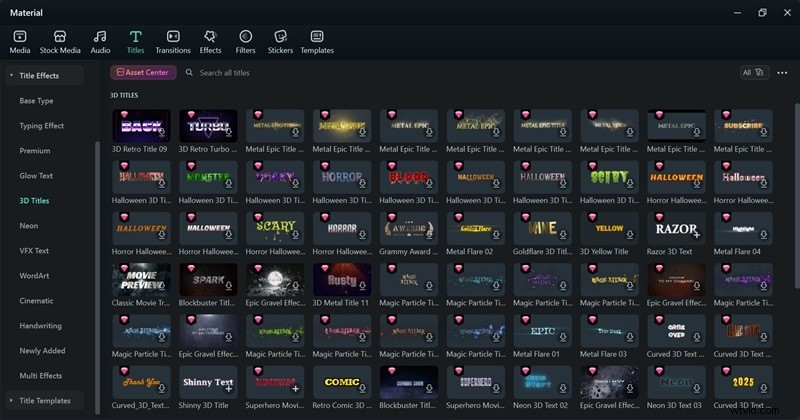Select the SPARK Blockbuster Title thumbnail

tap(208, 280)
